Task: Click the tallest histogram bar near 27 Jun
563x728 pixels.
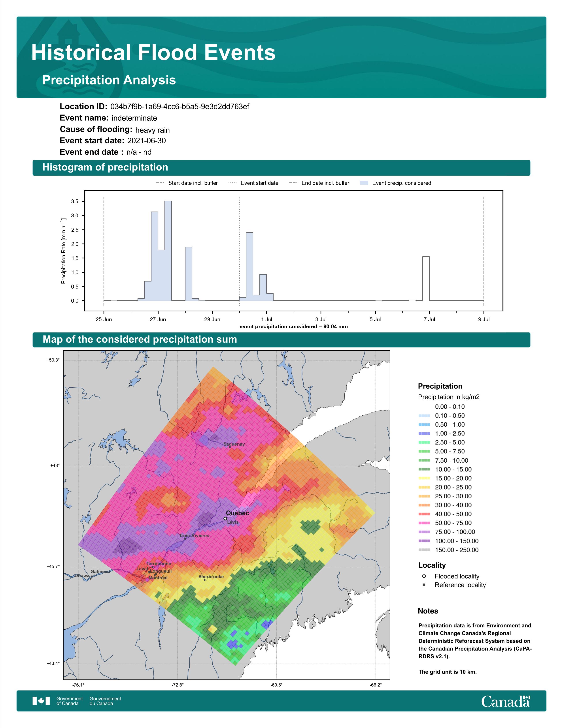Action: [x=168, y=251]
